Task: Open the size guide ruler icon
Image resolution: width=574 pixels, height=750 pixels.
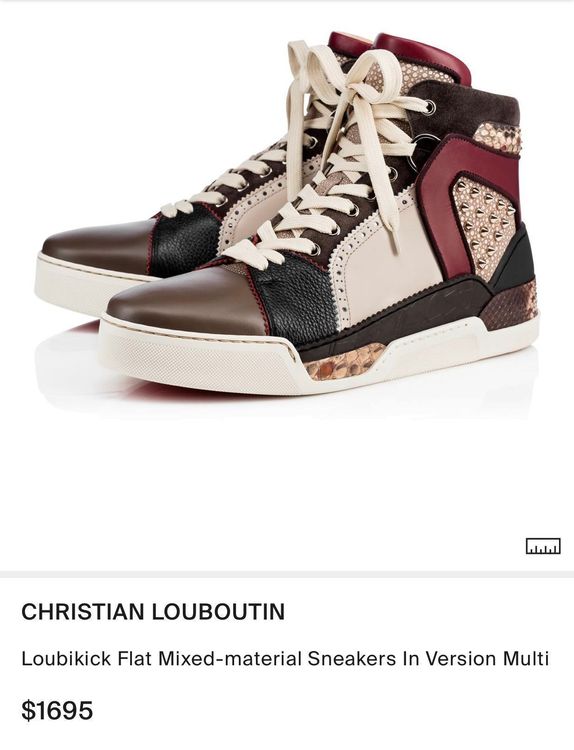Action: point(543,546)
